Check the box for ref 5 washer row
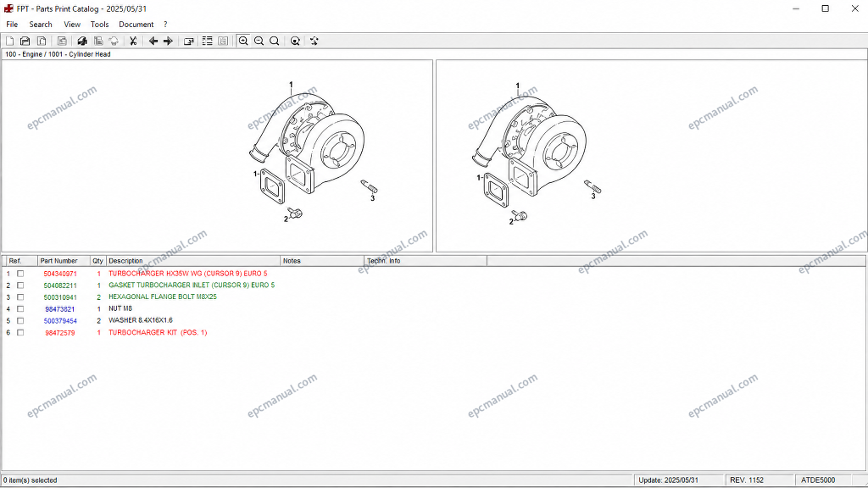 20,320
